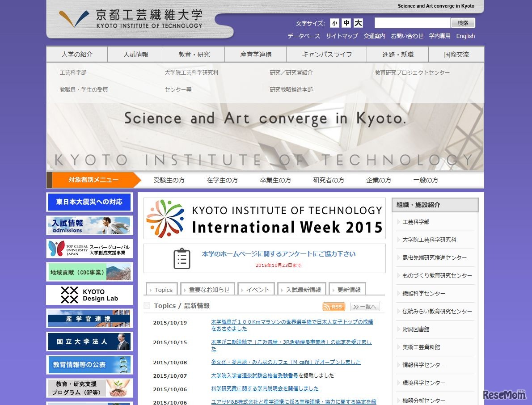Switch to the 入試最新情報 tab
The height and width of the screenshot is (405, 532).
[302, 289]
